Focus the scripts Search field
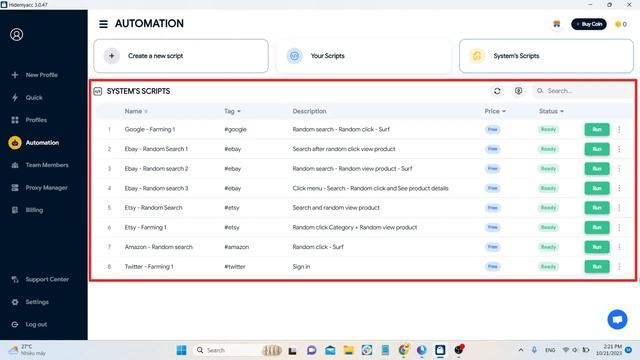This screenshot has width=640, height=360. [584, 91]
